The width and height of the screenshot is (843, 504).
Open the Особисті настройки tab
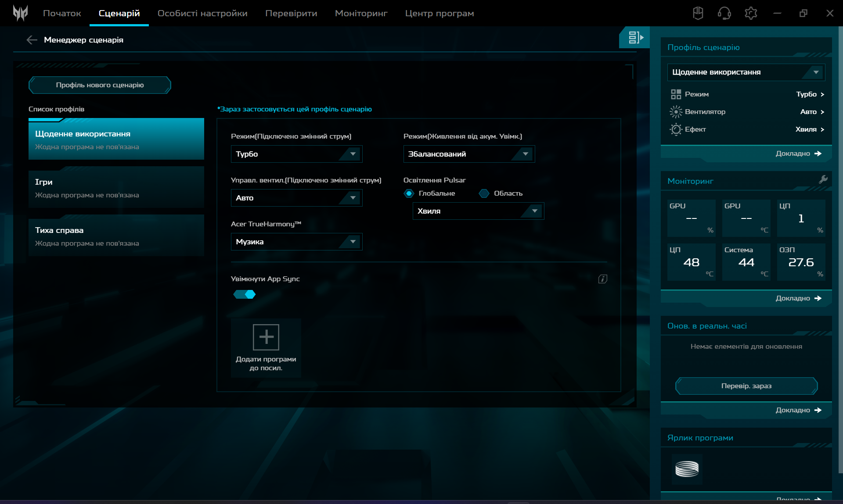(202, 13)
